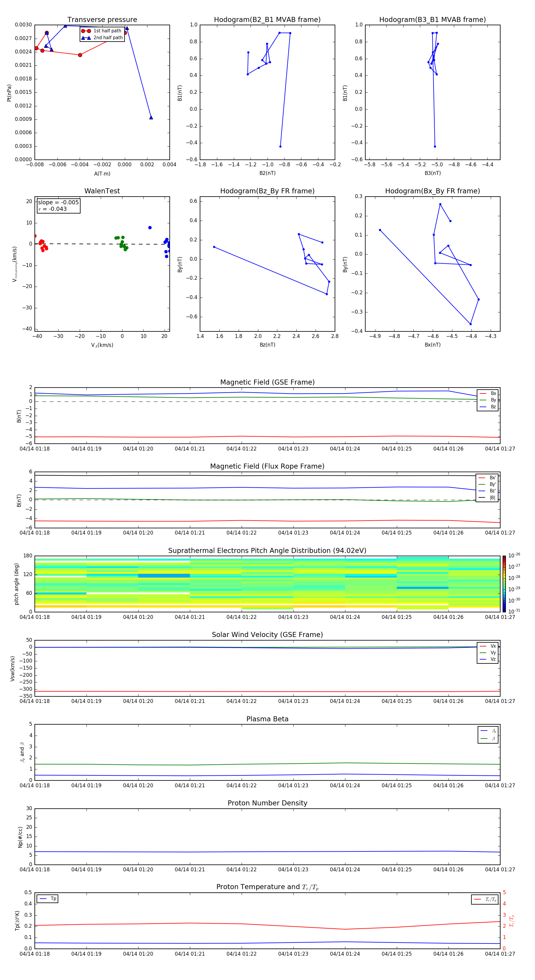The width and height of the screenshot is (535, 980).
Task: Click the 'Hodogram(Bz_By FR frame)' title
Action: point(267,191)
